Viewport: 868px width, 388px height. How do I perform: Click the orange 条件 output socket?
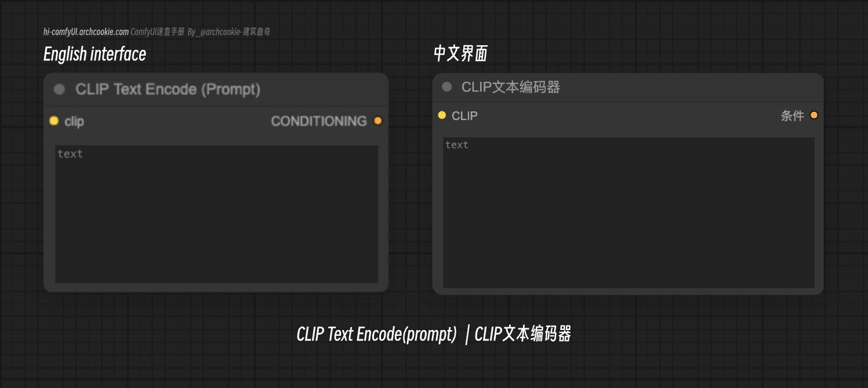click(x=814, y=115)
